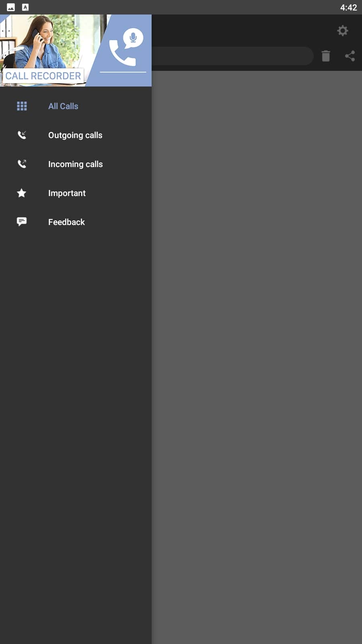
Task: Open settings via the gear icon
Action: [x=343, y=31]
